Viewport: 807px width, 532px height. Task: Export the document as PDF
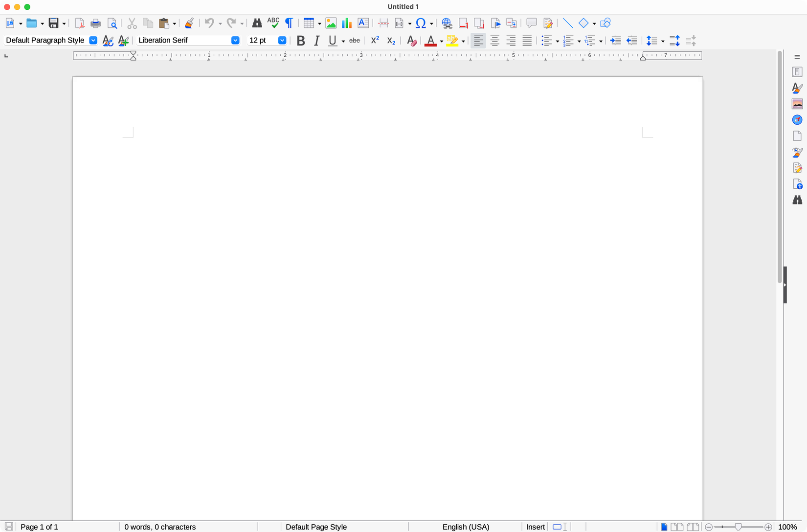click(79, 23)
